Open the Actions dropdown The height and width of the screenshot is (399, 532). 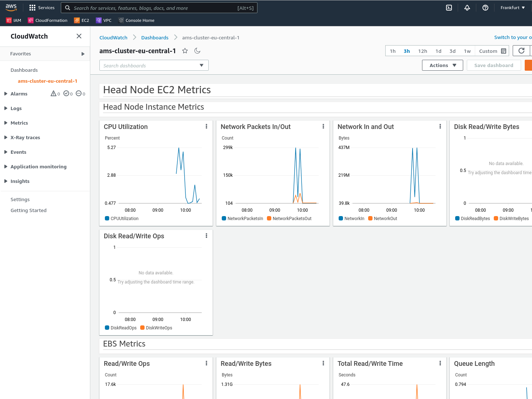click(442, 65)
